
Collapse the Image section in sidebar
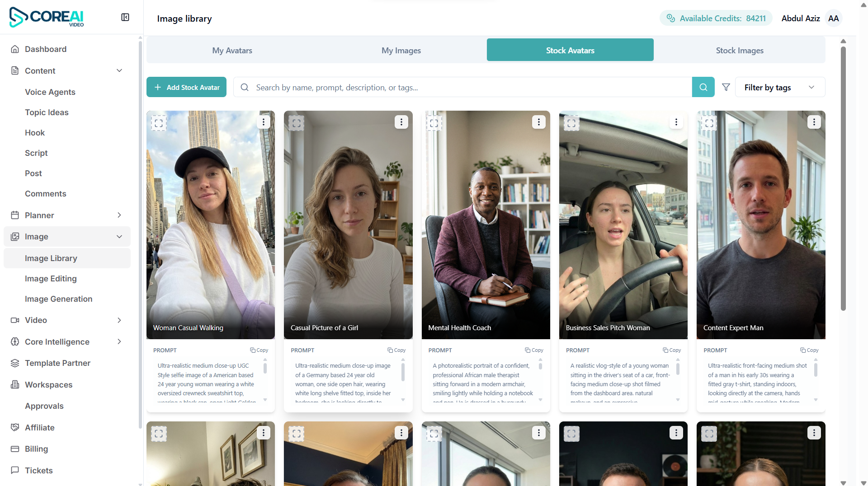tap(119, 236)
